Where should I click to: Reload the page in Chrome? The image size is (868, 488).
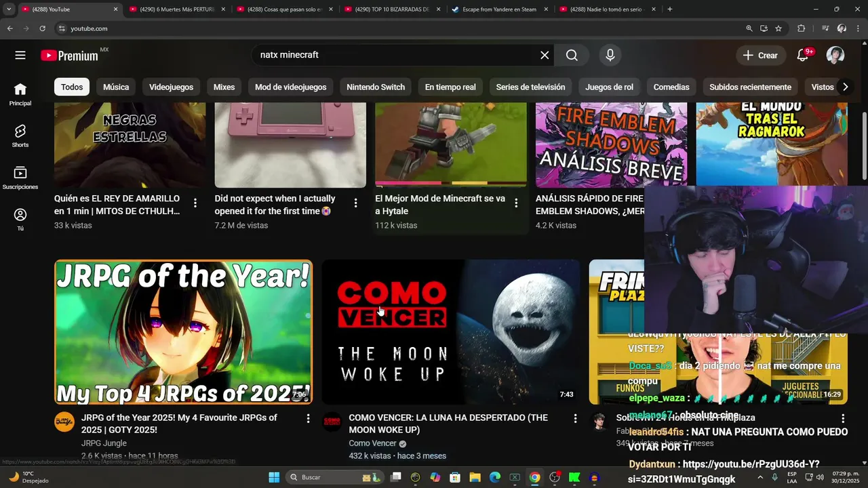(x=42, y=28)
